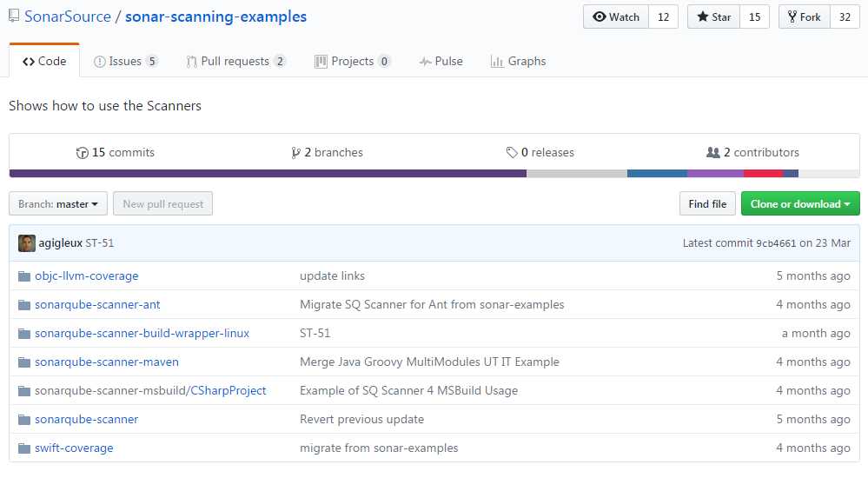
Task: Click the eye icon in Watch button
Action: (599, 17)
